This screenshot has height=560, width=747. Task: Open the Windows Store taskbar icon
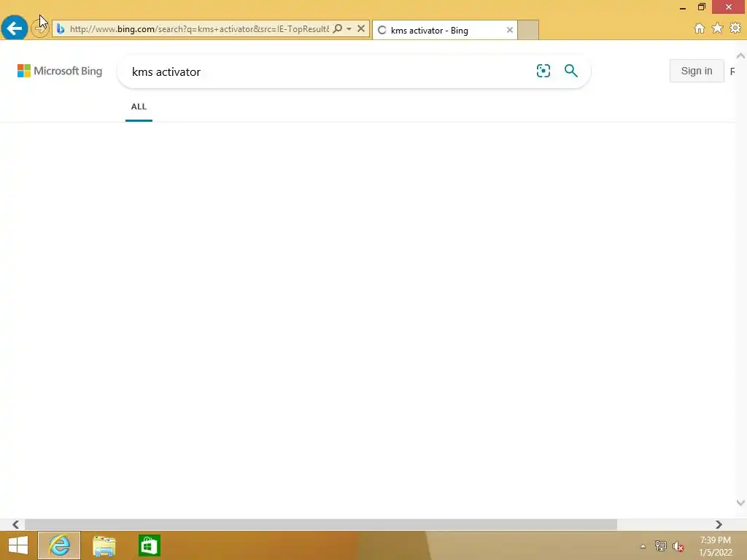pyautogui.click(x=149, y=545)
